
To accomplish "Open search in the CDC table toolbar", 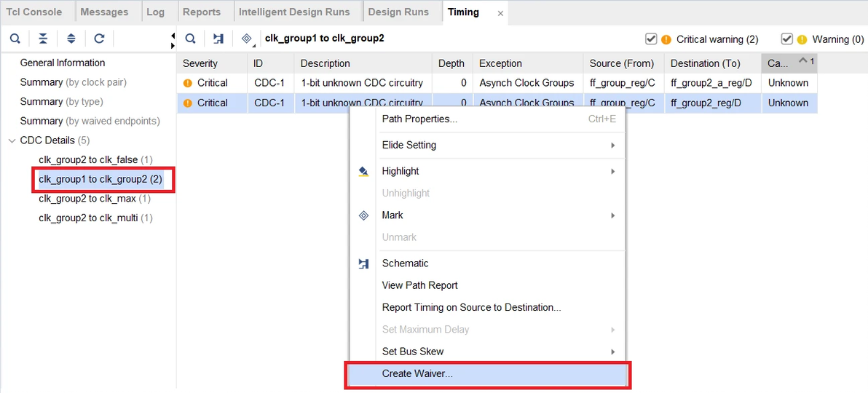I will click(190, 39).
